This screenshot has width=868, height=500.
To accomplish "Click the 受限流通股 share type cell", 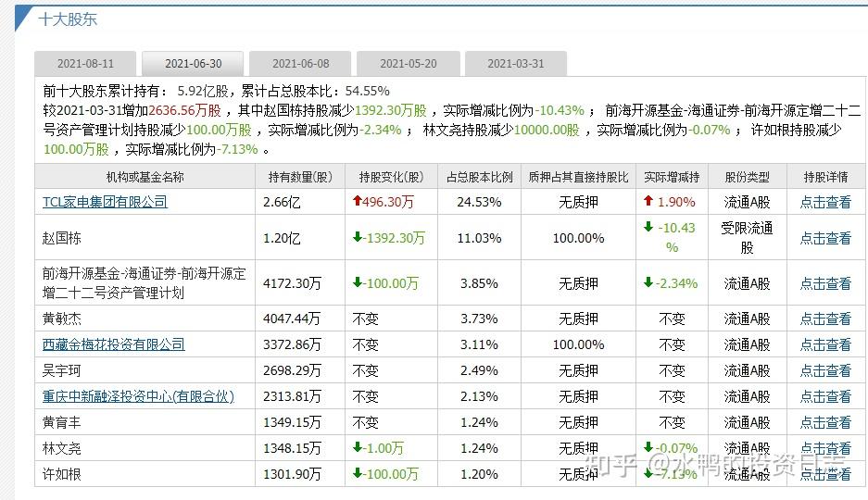I will tap(748, 238).
